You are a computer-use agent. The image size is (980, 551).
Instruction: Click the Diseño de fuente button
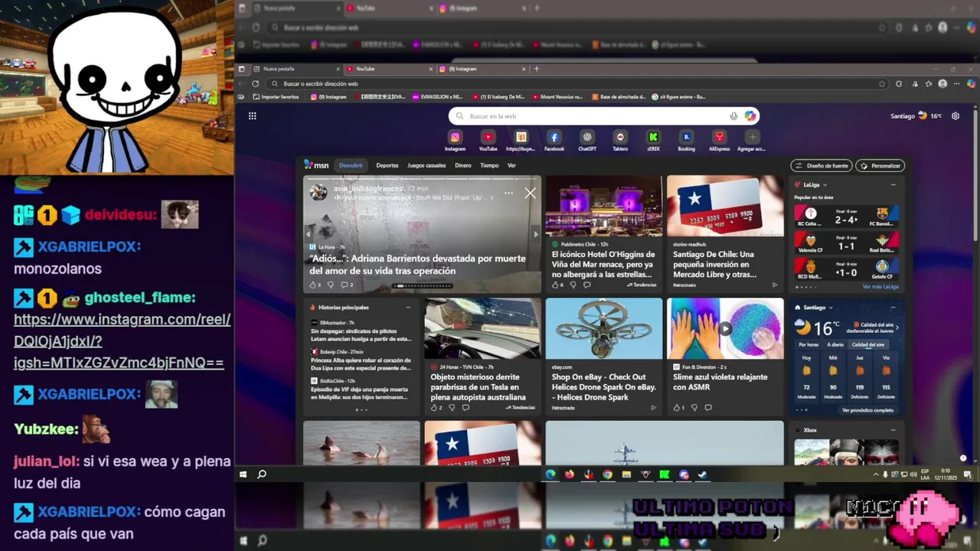822,165
